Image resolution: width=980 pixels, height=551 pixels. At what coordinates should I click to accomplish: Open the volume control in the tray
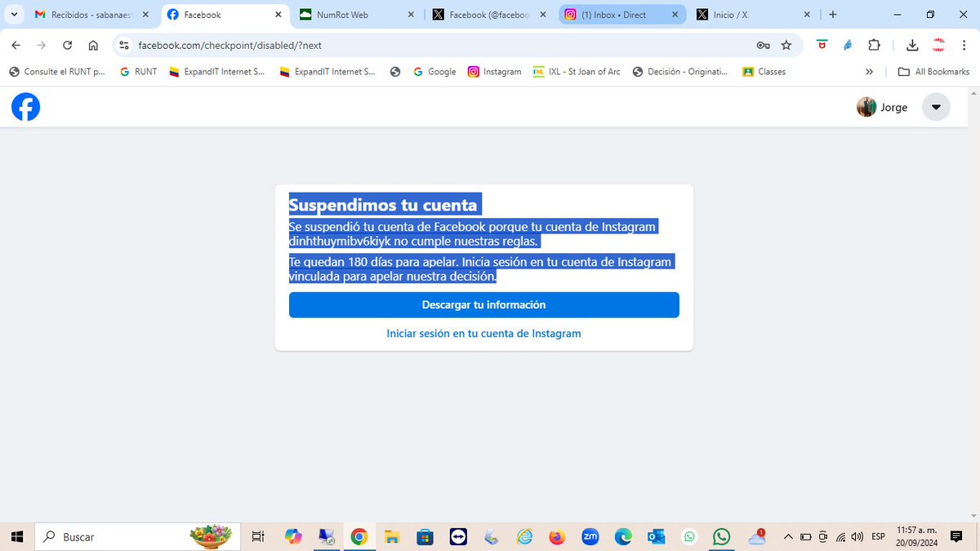[857, 536]
